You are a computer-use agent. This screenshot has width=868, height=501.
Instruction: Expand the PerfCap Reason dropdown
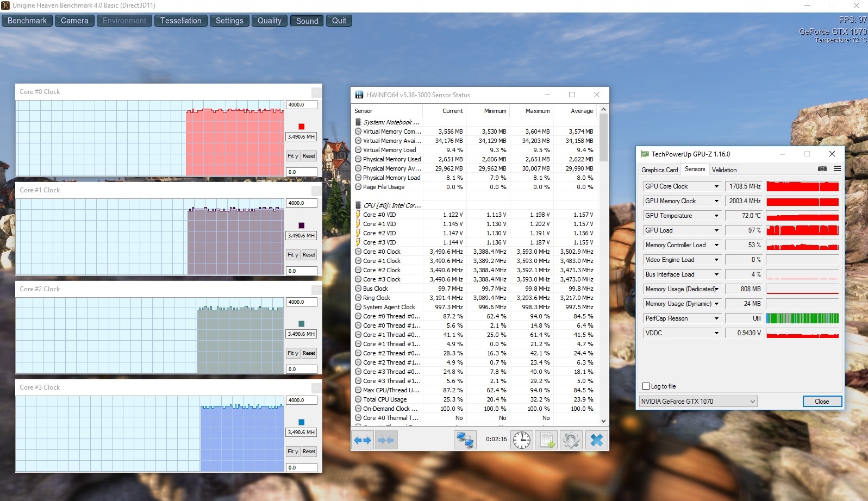716,318
